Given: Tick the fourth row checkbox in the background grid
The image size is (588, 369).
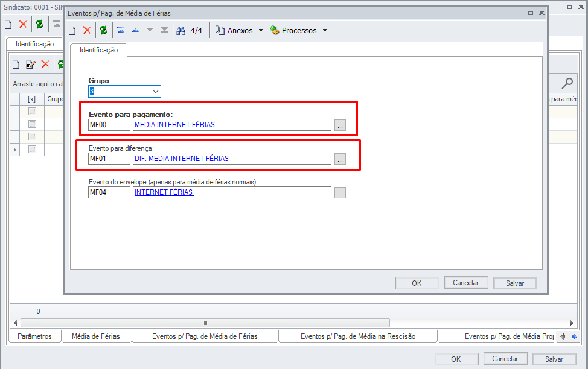Looking at the screenshot, I should [32, 149].
